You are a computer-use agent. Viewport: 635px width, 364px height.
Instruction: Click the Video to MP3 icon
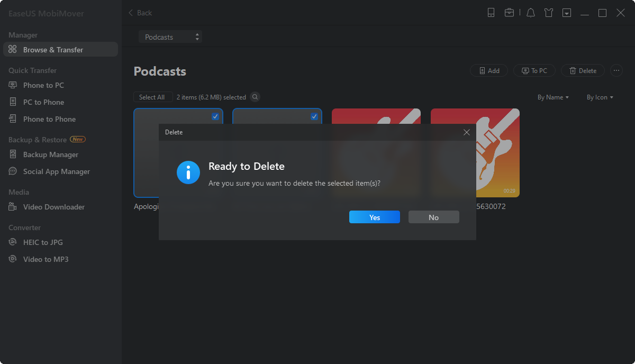[13, 259]
